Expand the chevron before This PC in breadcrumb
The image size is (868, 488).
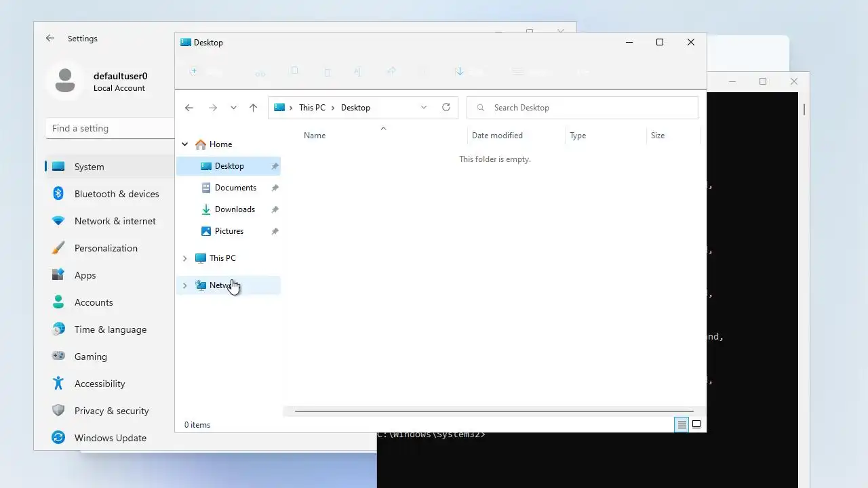click(291, 108)
